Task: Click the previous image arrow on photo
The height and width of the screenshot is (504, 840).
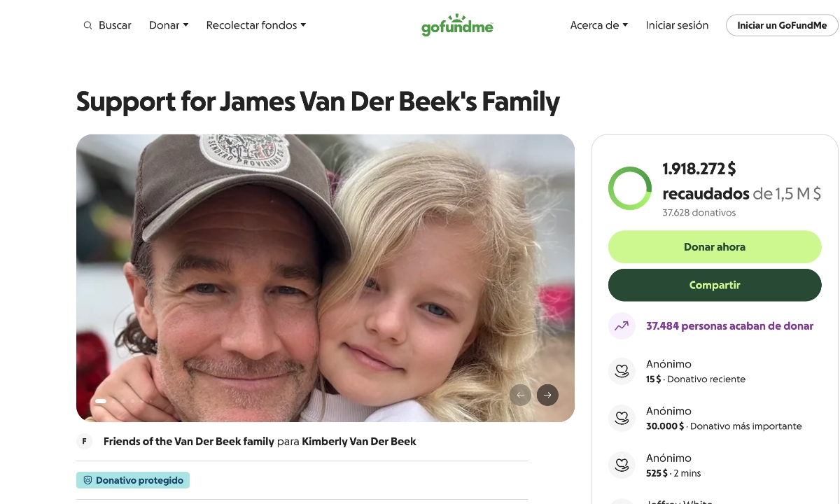Action: coord(520,395)
